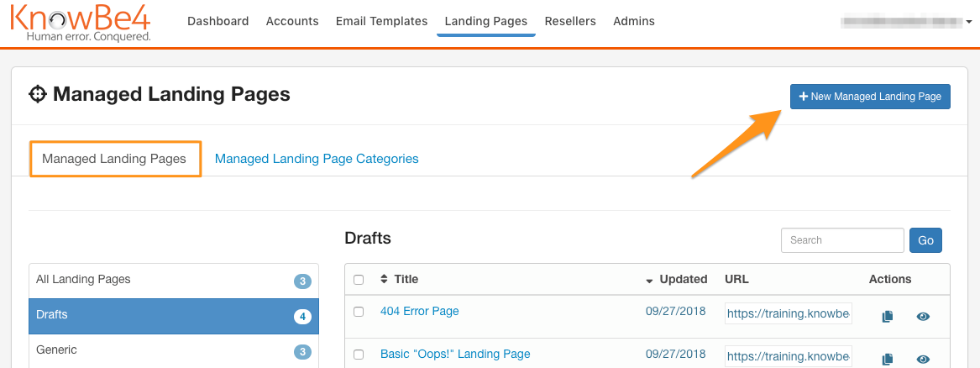The height and width of the screenshot is (368, 980).
Task: Click the KnowBe4 logo
Action: pos(80,23)
